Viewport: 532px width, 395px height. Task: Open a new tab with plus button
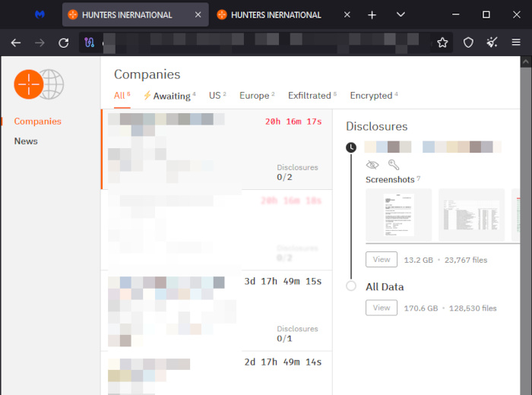(372, 14)
